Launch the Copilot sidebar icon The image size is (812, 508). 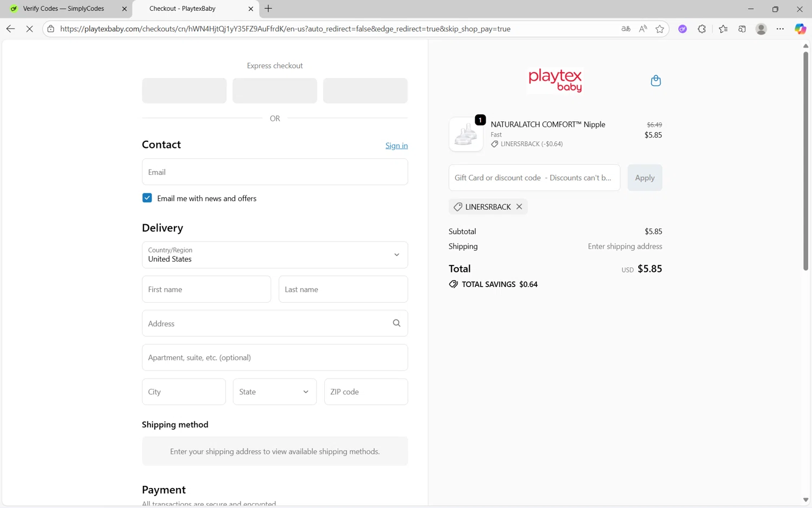pyautogui.click(x=800, y=29)
